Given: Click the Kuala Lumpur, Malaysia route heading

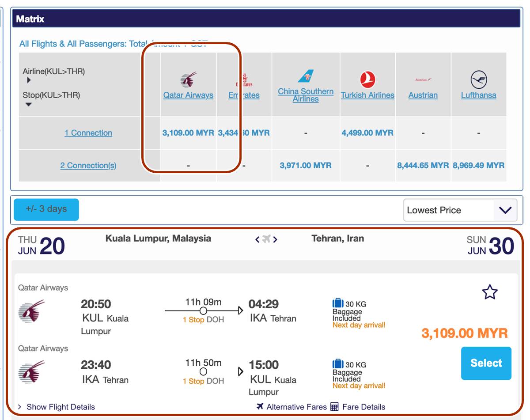Looking at the screenshot, I should (158, 238).
